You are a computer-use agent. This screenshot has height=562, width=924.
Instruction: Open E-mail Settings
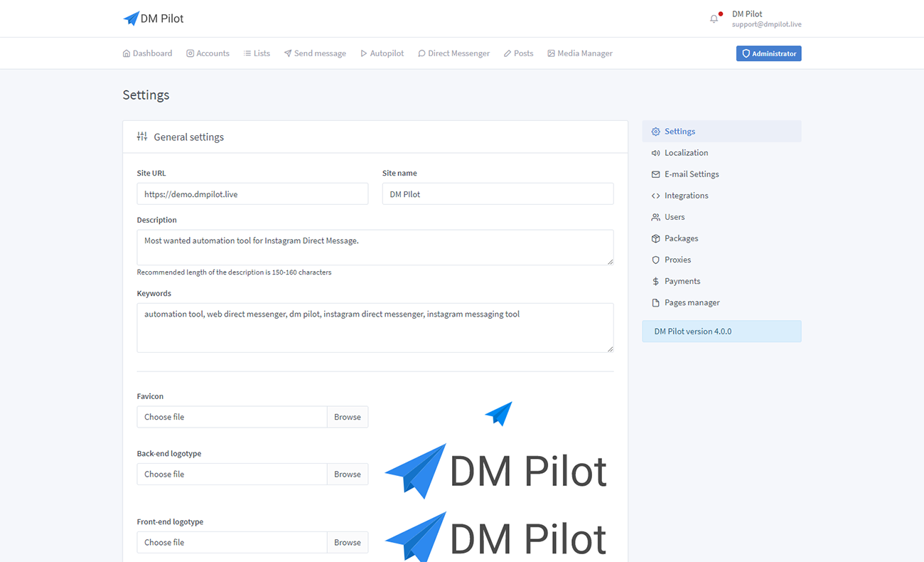[721, 174]
